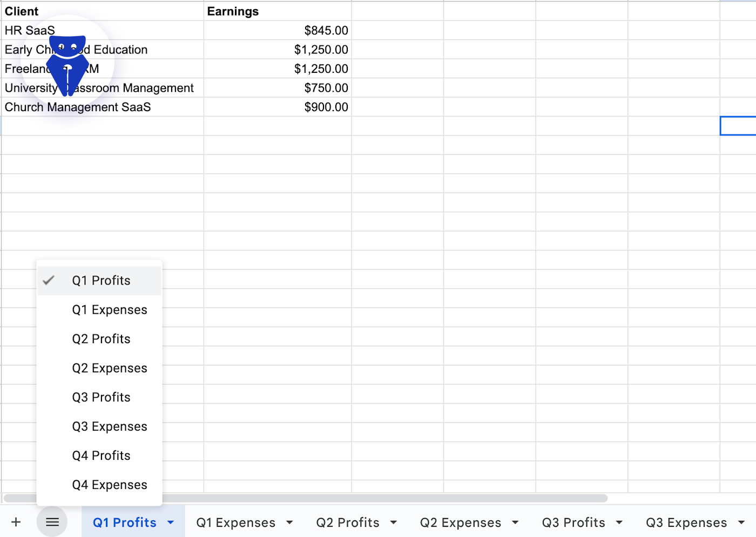The width and height of the screenshot is (756, 537).
Task: Select the Client header cell
Action: pyautogui.click(x=103, y=11)
